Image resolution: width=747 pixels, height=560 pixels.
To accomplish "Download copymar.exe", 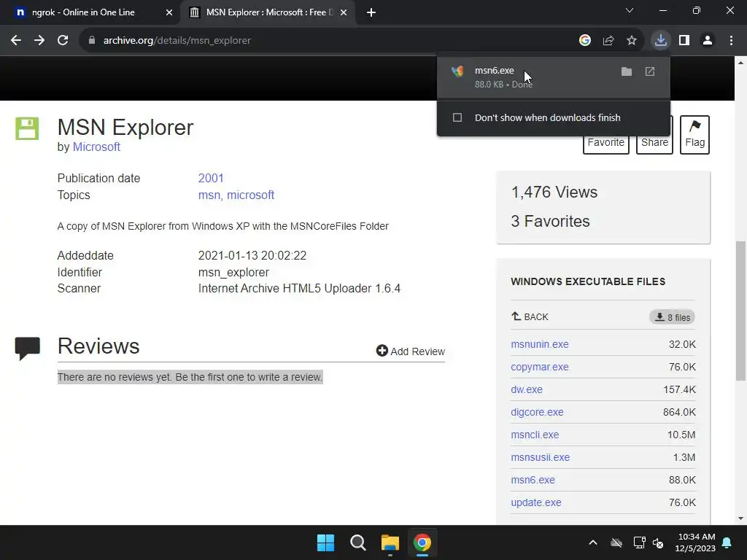I will [540, 367].
